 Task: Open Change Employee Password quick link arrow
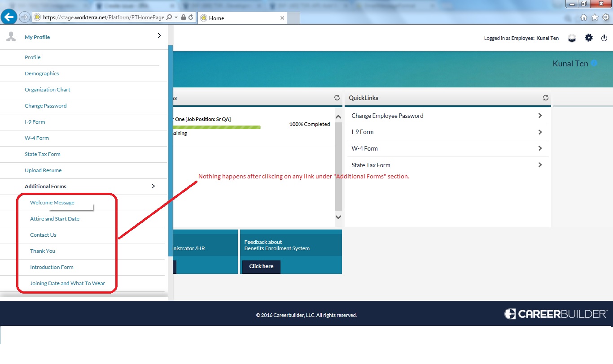[x=540, y=116]
